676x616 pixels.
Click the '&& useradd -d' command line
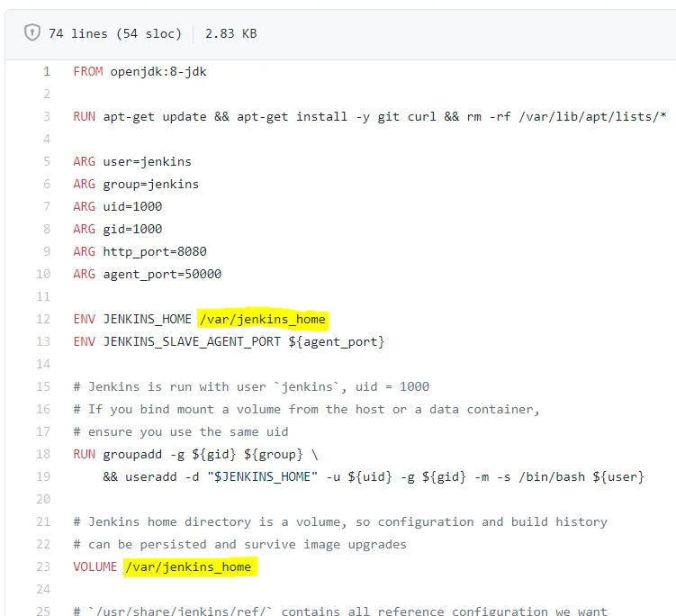[x=374, y=477]
